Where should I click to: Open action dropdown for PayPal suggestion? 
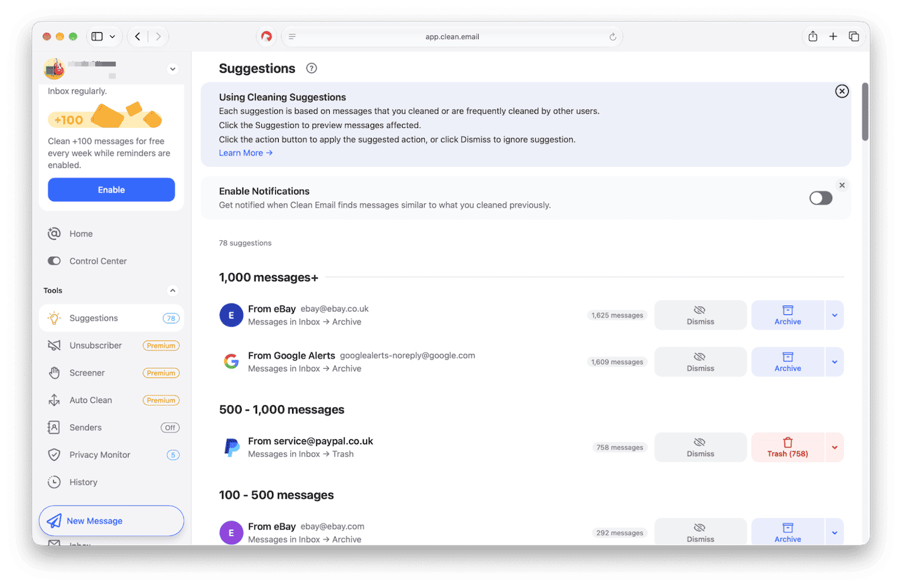(x=835, y=447)
